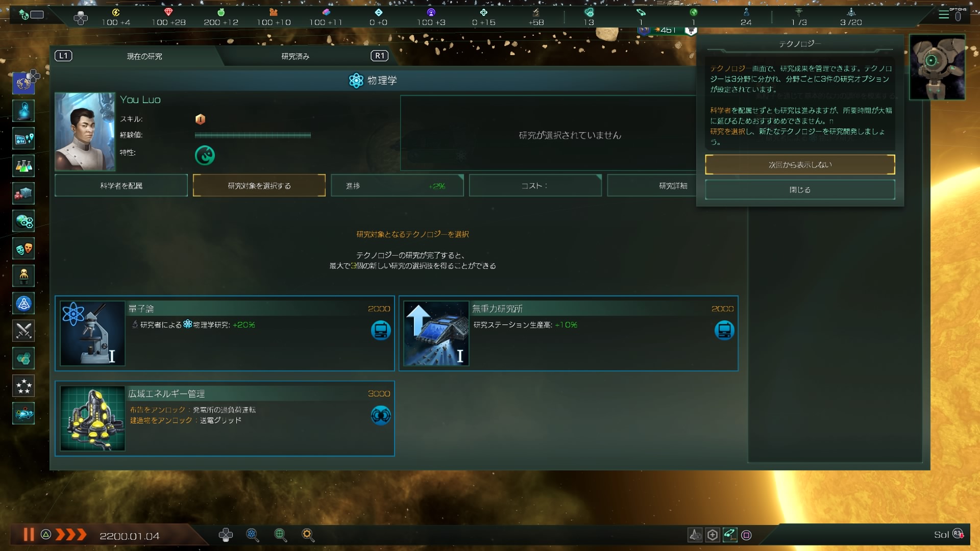980x551 pixels.
Task: Toggle game speed arrows
Action: [70, 535]
